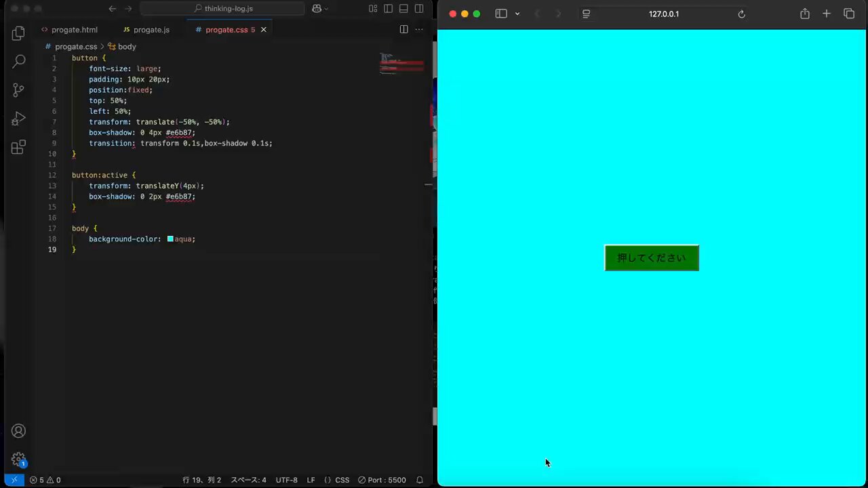Click the #e6b87 value on line 8
The image size is (868, 488).
180,133
